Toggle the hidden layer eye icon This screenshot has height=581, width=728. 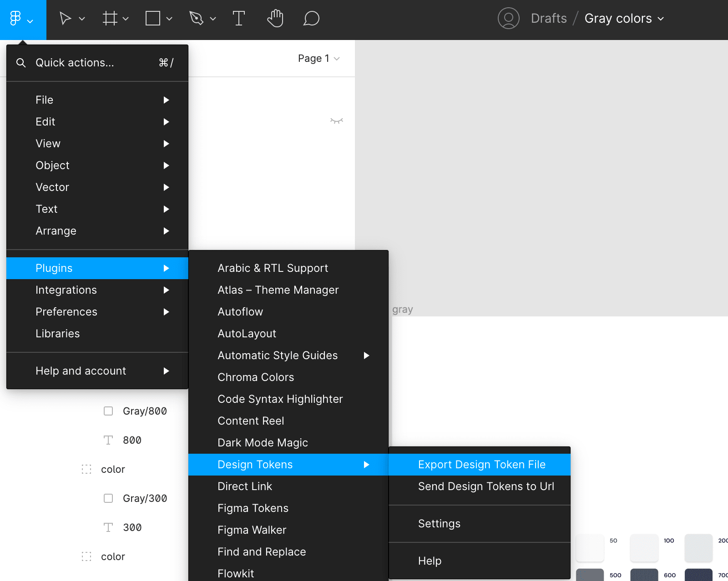pyautogui.click(x=337, y=121)
